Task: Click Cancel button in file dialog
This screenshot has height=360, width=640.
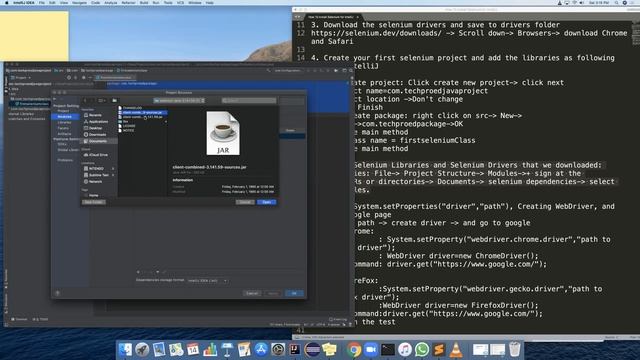Action: [x=245, y=202]
